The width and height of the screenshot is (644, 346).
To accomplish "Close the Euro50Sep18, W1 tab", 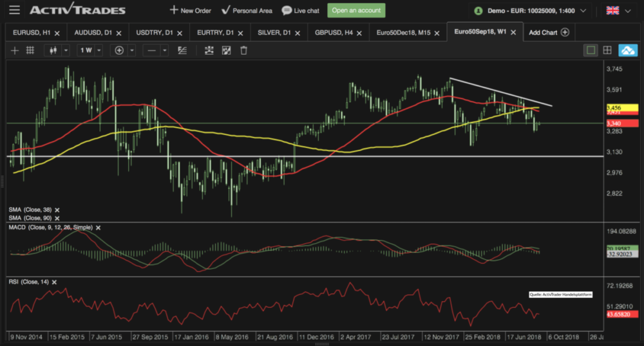I will 513,32.
